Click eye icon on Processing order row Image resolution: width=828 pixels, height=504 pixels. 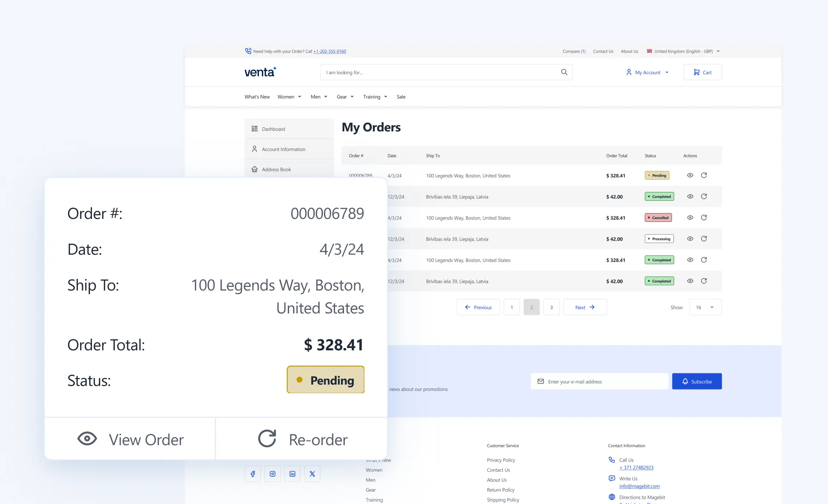click(x=690, y=239)
